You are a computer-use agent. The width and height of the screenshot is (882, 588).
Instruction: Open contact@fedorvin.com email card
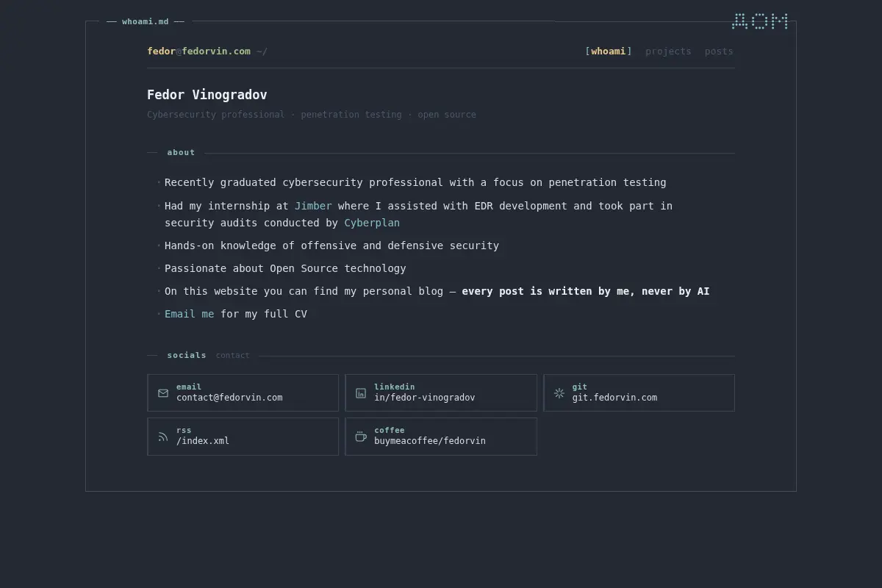click(243, 393)
